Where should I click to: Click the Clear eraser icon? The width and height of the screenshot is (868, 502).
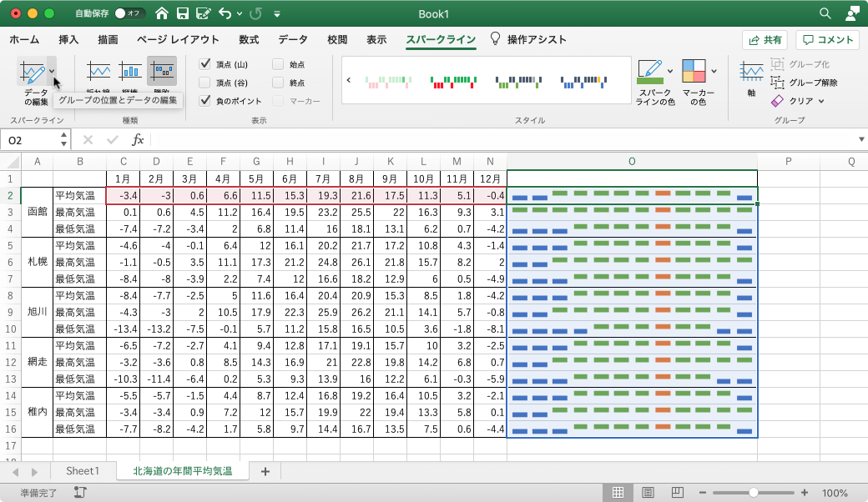click(x=777, y=101)
